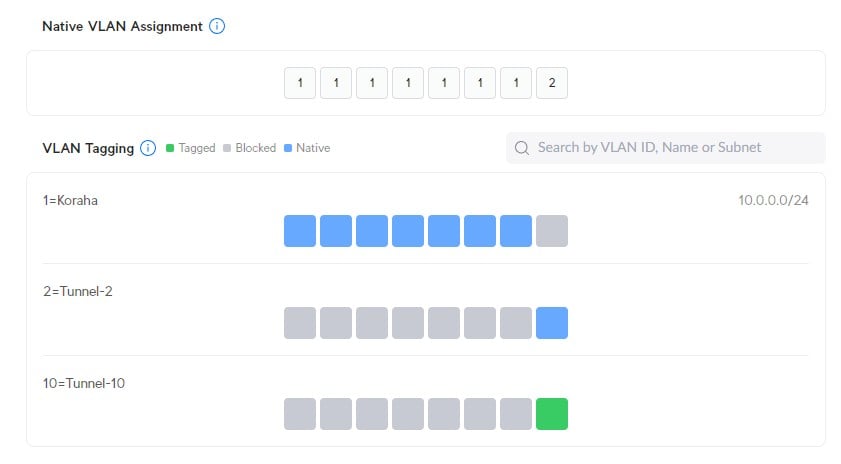Open native VLAN assignment for port 1
841x464 pixels.
pyautogui.click(x=300, y=83)
